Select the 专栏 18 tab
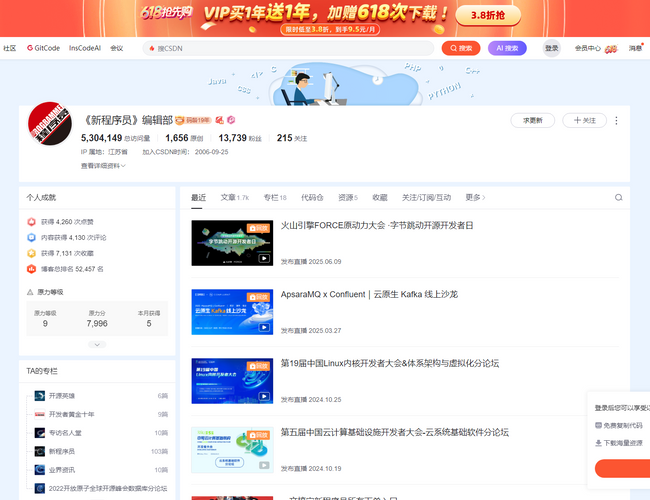650x500 pixels. 275,197
